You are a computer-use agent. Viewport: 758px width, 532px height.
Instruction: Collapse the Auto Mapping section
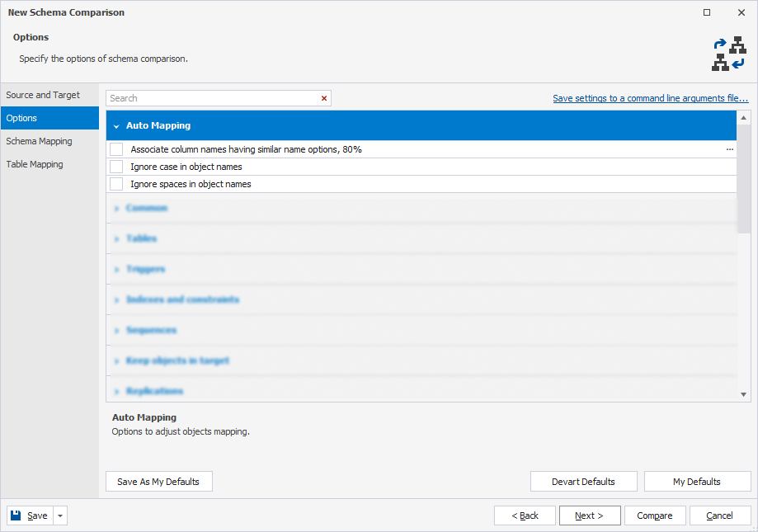[x=118, y=125]
